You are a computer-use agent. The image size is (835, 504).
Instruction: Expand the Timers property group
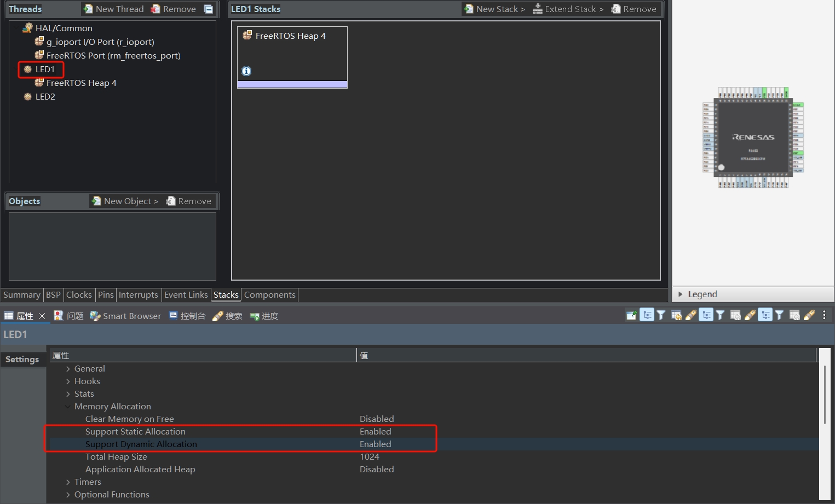pos(68,482)
